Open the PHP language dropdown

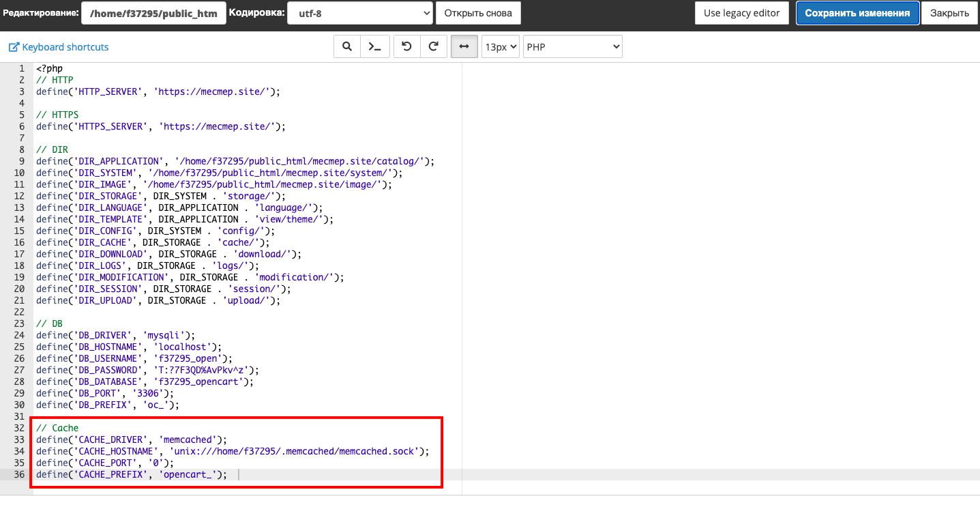(x=573, y=47)
